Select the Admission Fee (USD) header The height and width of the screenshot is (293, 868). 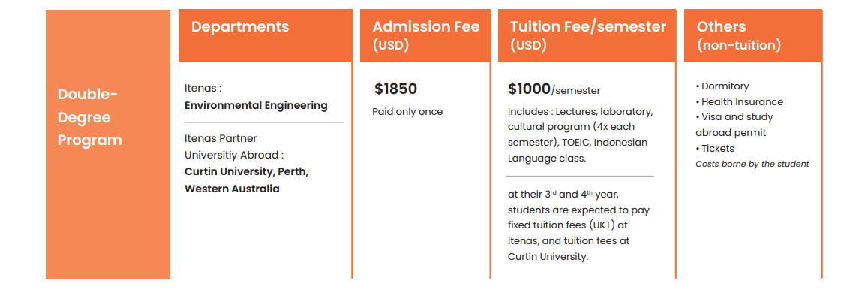coord(425,35)
